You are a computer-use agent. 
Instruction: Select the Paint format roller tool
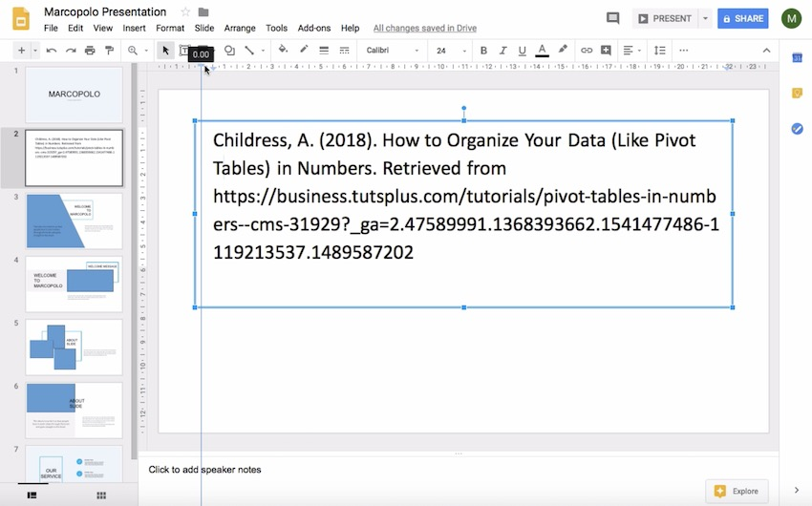pos(109,51)
